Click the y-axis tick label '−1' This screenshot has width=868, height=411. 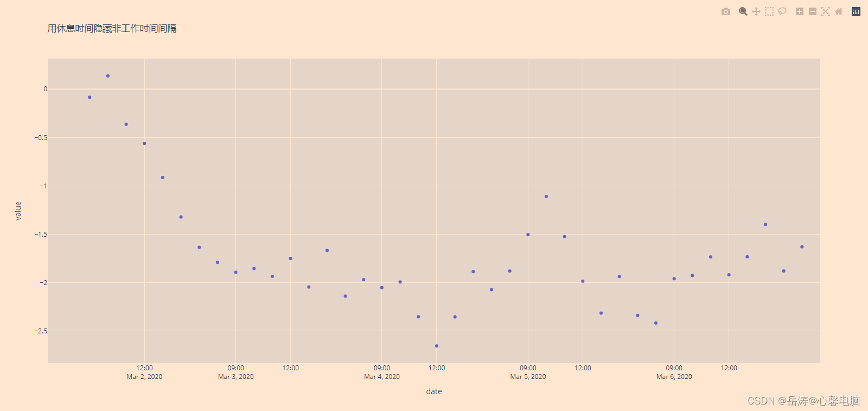tap(43, 186)
